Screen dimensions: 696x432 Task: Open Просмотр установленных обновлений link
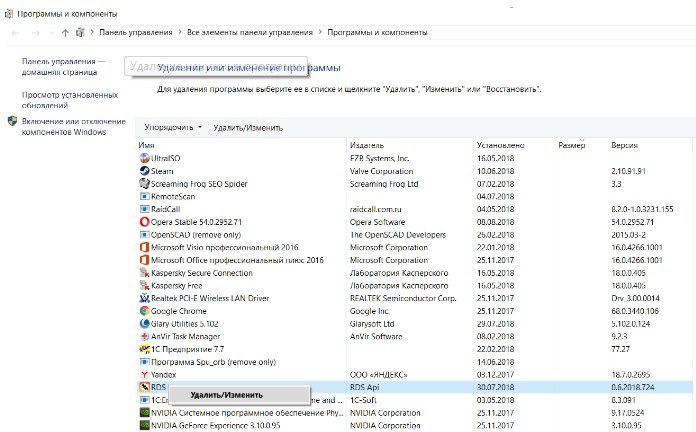[x=70, y=100]
